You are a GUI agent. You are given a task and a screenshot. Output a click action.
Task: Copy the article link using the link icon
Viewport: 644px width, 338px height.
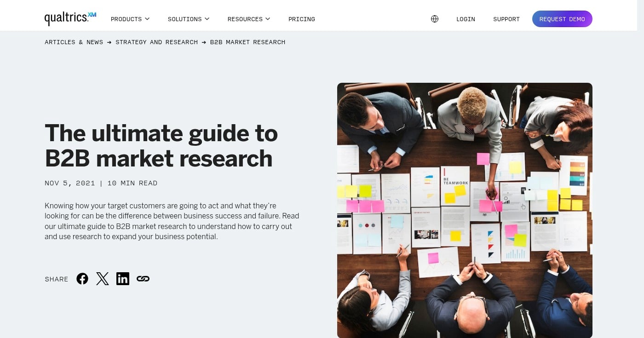[x=143, y=278]
